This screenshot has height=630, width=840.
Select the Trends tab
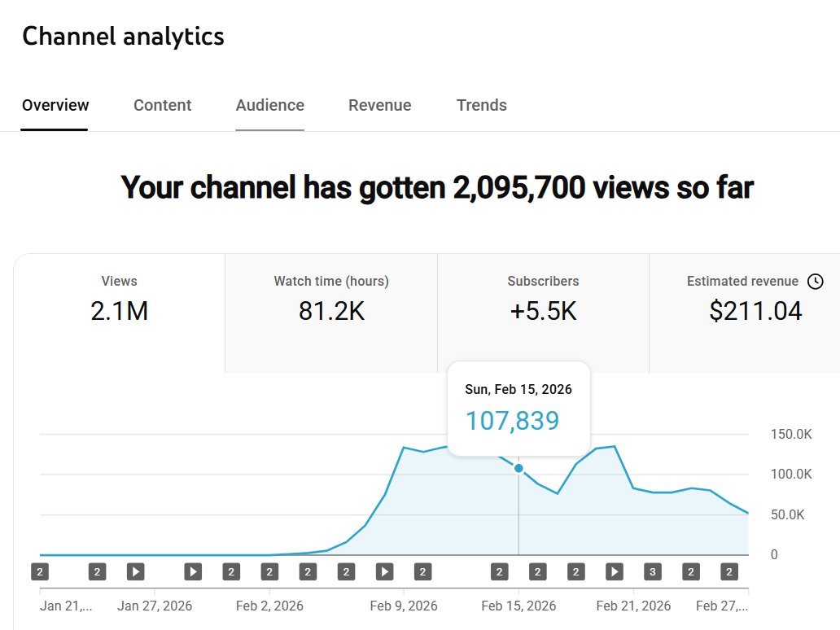(x=481, y=105)
